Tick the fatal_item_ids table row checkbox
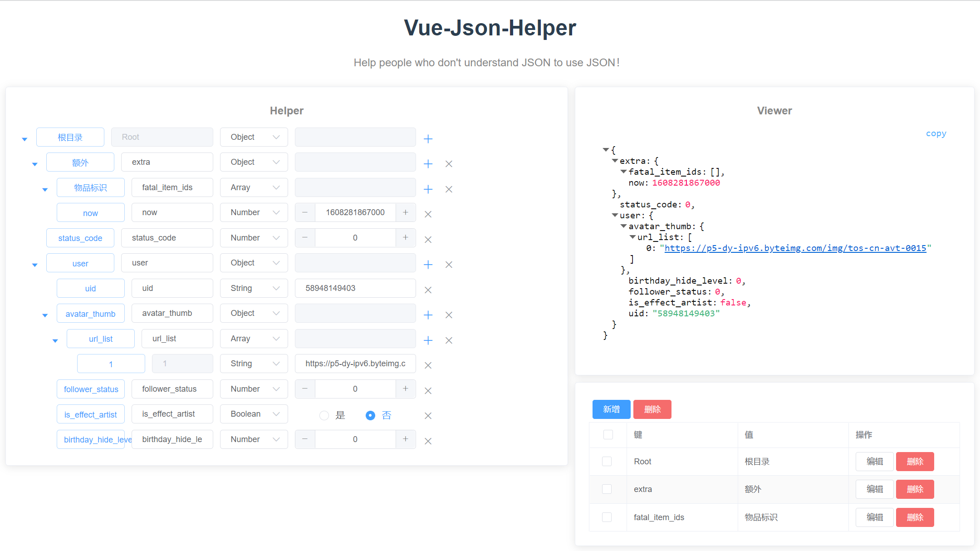Viewport: 980px width, 551px height. [607, 517]
